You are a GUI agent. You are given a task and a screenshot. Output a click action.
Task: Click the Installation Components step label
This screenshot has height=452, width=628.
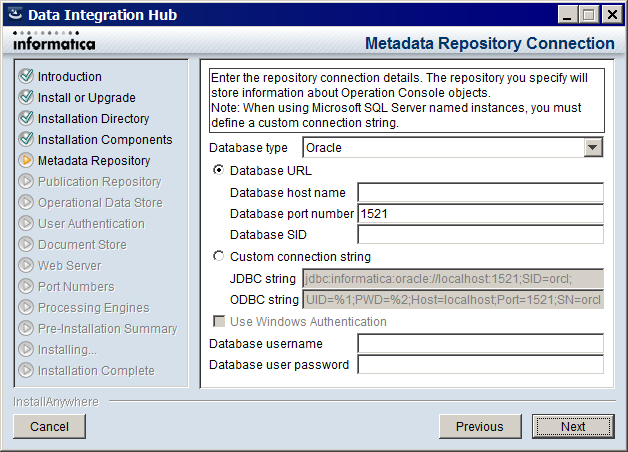(105, 139)
